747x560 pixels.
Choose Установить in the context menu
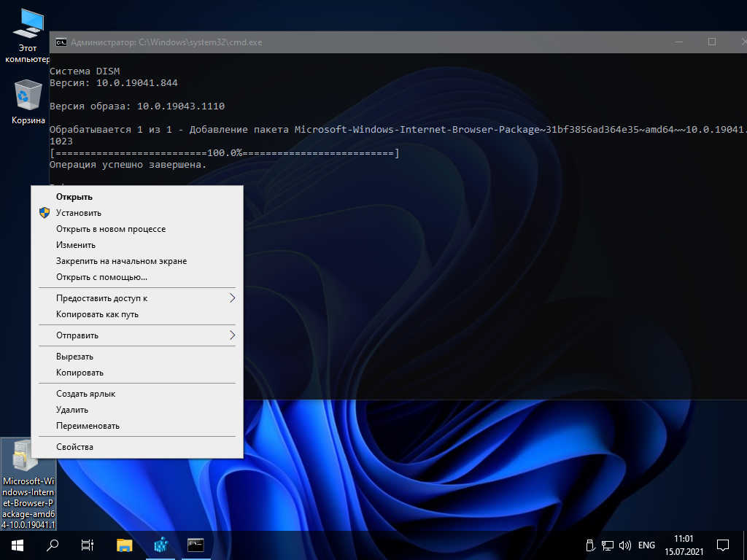pyautogui.click(x=79, y=213)
